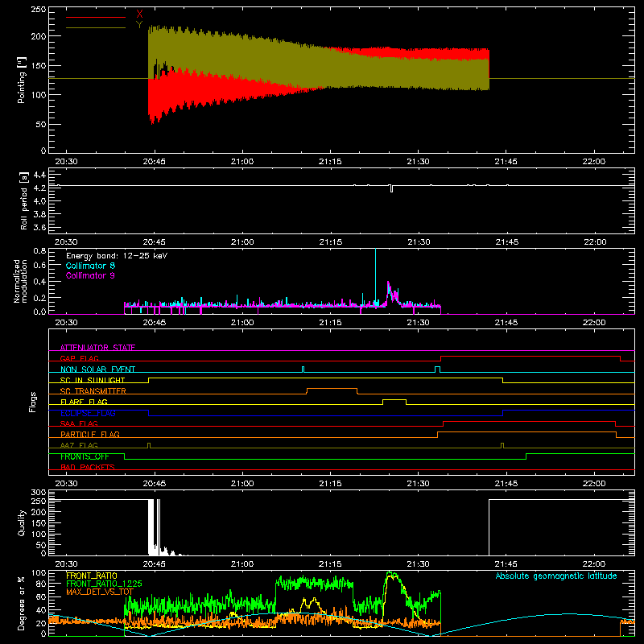644x644 pixels.
Task: Click the Normalized modulation axis title
Action: pos(21,281)
